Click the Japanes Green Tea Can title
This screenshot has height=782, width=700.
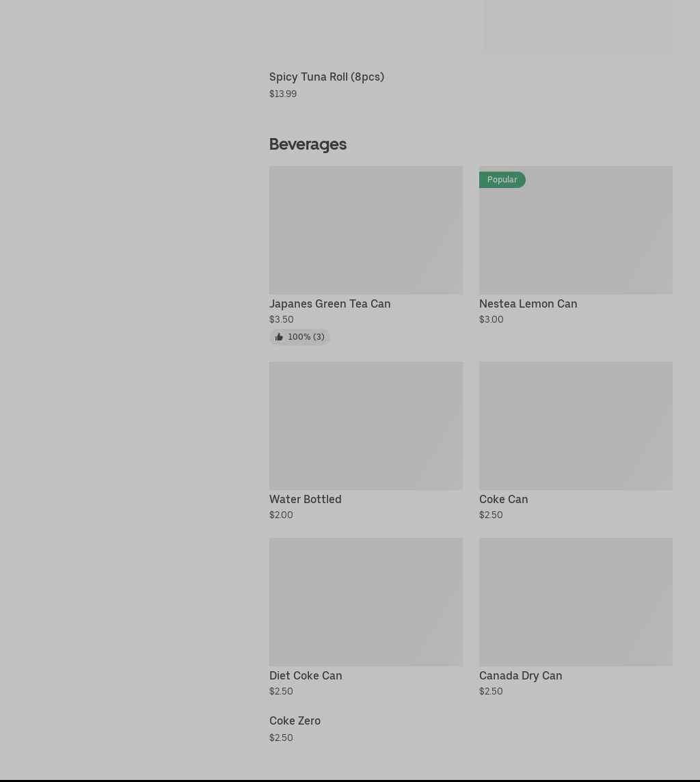tap(329, 304)
